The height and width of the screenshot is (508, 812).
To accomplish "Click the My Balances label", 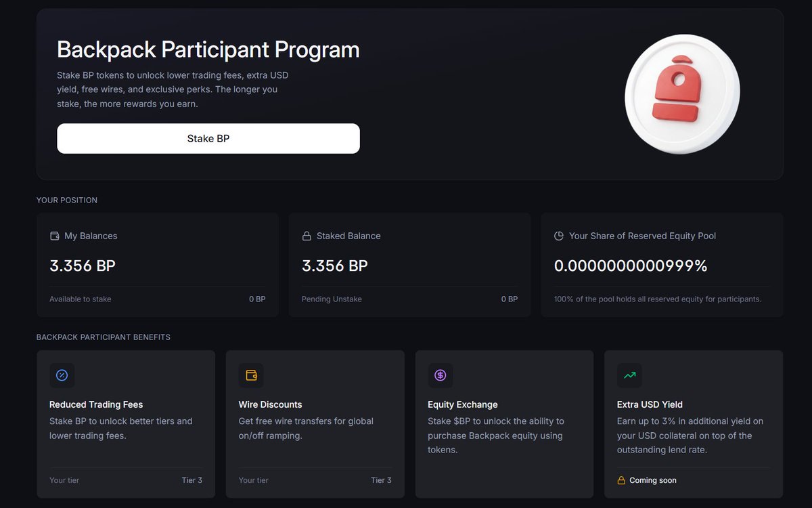I will pos(91,236).
